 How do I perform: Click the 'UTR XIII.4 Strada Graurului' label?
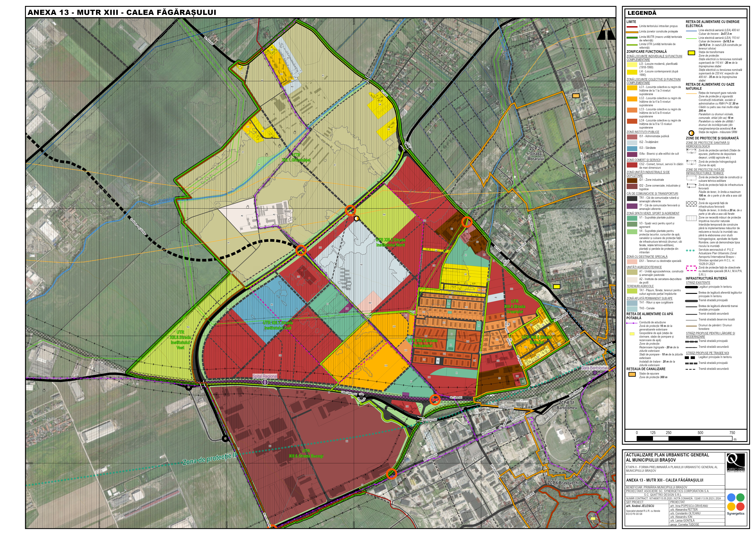click(515, 307)
